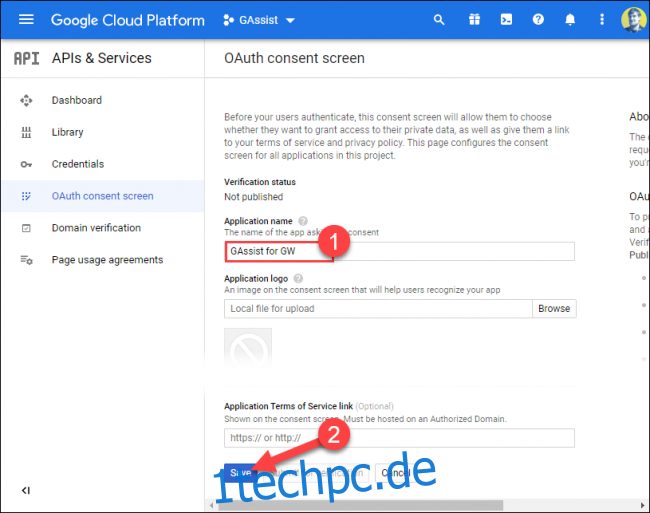Click the Application name help icon

pos(303,221)
